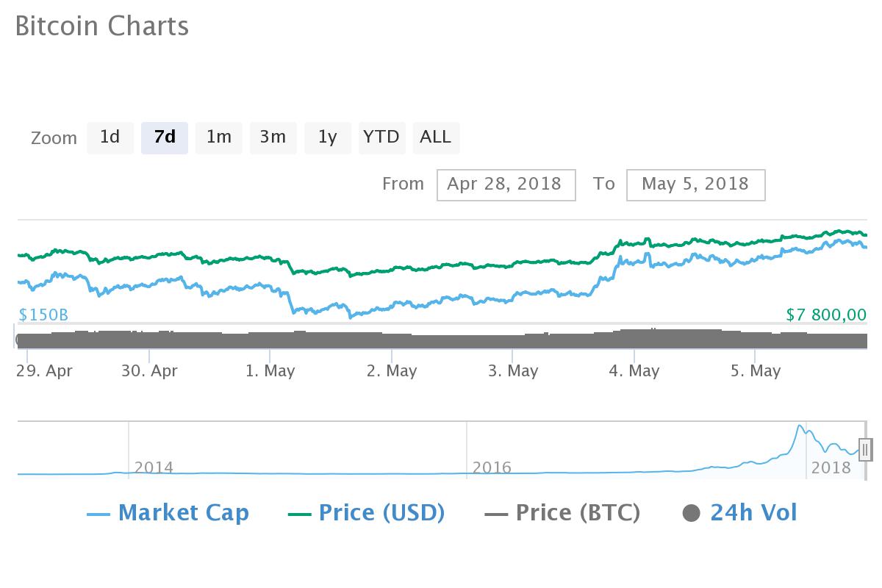Screen dimensions: 882x588
Task: Click the gray Price (BTC) line icon
Action: click(498, 512)
